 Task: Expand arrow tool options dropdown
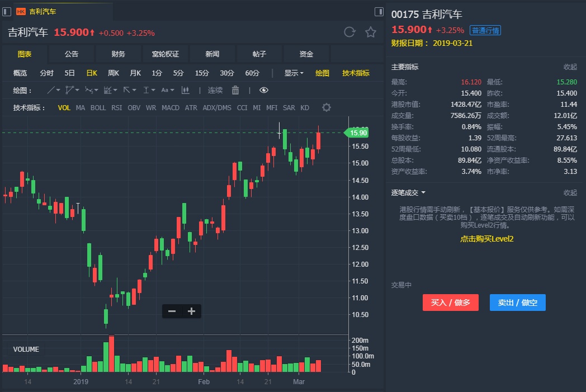[x=134, y=90]
